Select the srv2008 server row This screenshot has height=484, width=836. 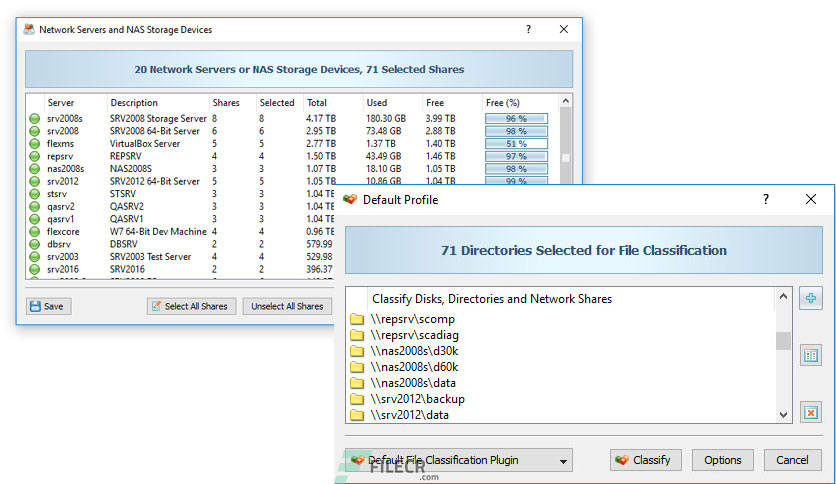coord(292,131)
